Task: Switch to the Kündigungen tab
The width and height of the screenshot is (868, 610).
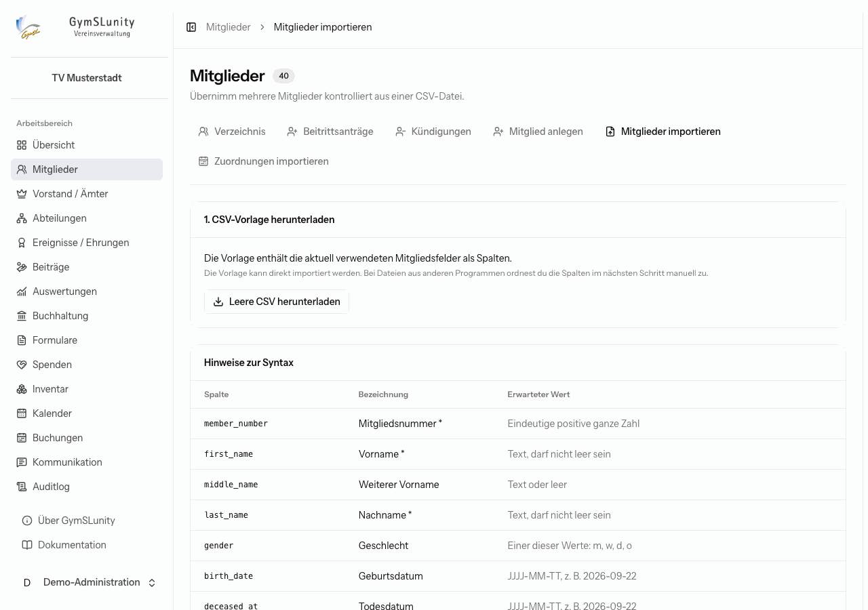Action: point(433,131)
